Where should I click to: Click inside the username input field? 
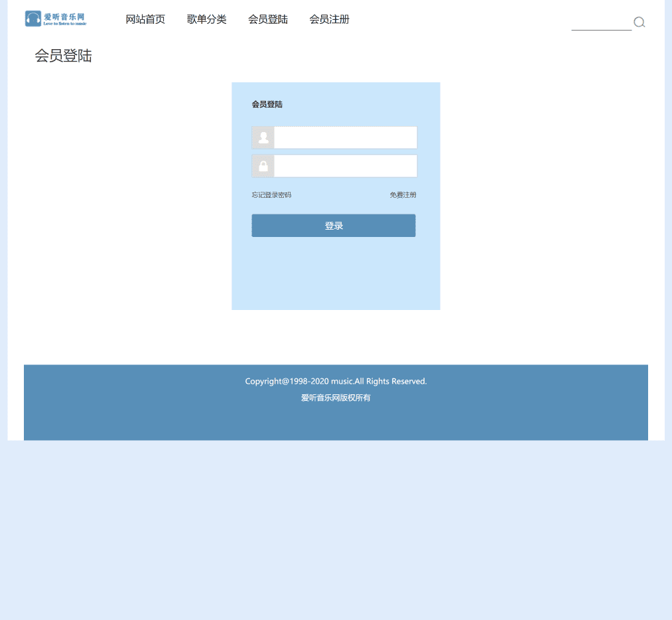(345, 137)
